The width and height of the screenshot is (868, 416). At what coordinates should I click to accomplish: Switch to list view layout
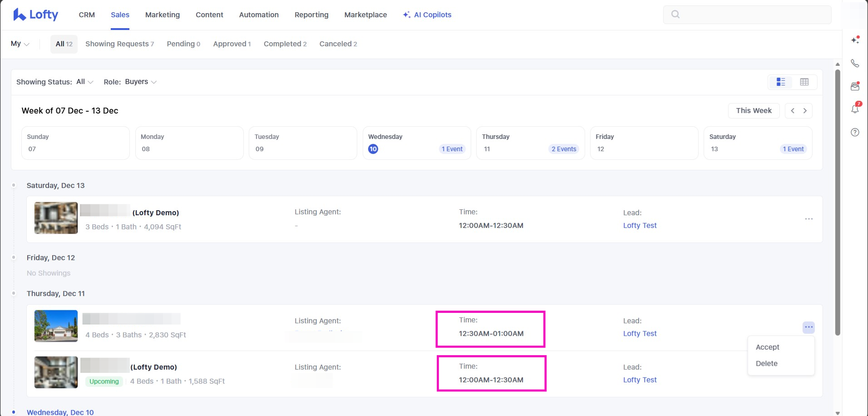pos(780,82)
